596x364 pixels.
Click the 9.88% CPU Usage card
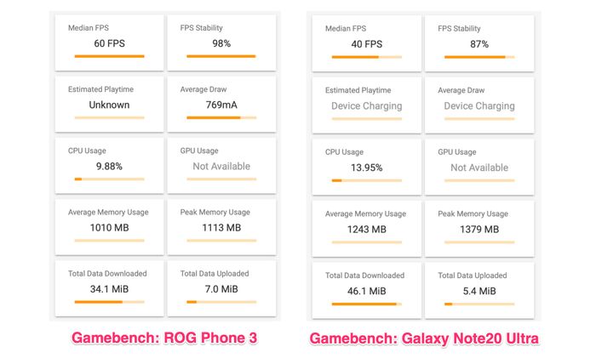(x=110, y=166)
